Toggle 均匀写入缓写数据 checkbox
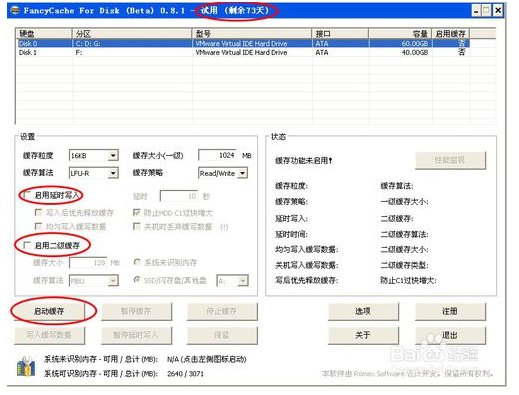The image size is (519, 395). [38, 226]
